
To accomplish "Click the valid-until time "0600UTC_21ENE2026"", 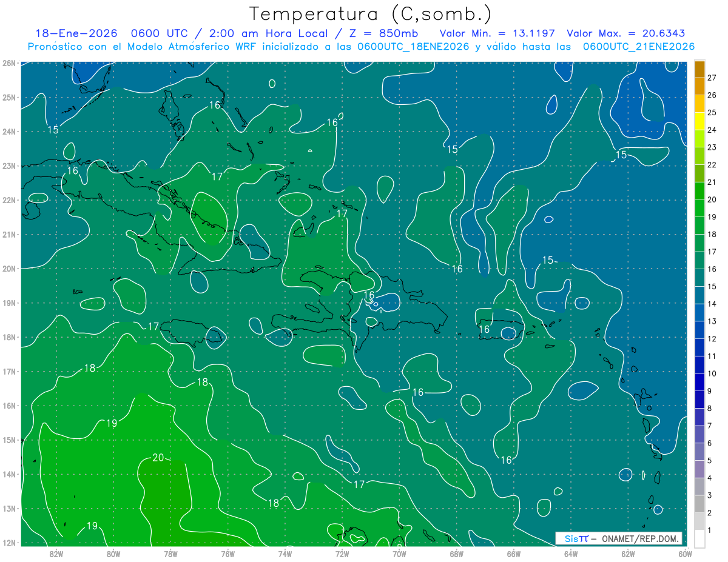I will [x=638, y=47].
